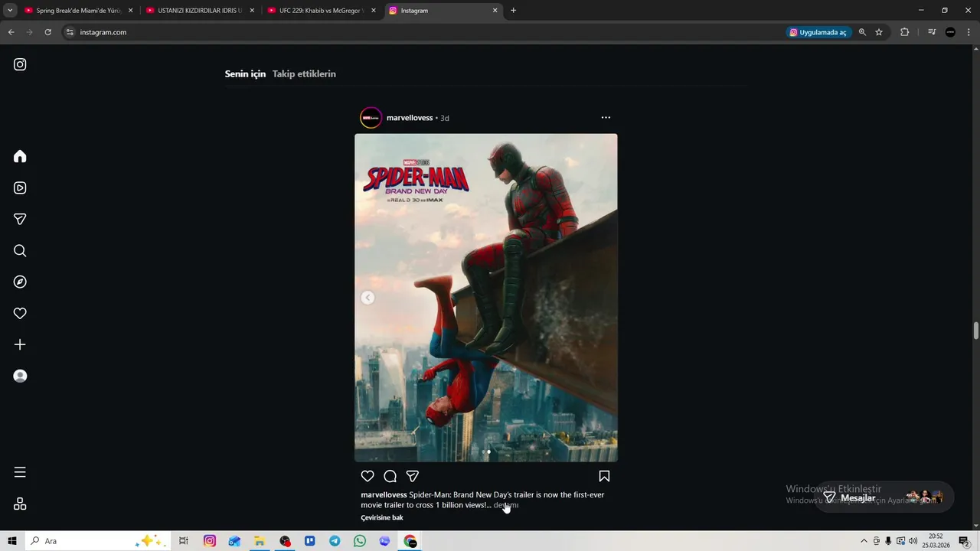Open the Search magnifier in sidebar
Viewport: 980px width, 551px height.
(x=20, y=250)
